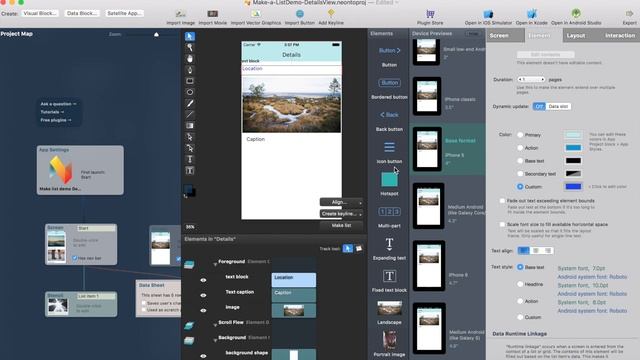This screenshot has width=640, height=360.
Task: Select the hand pan tool
Action: 190,59
